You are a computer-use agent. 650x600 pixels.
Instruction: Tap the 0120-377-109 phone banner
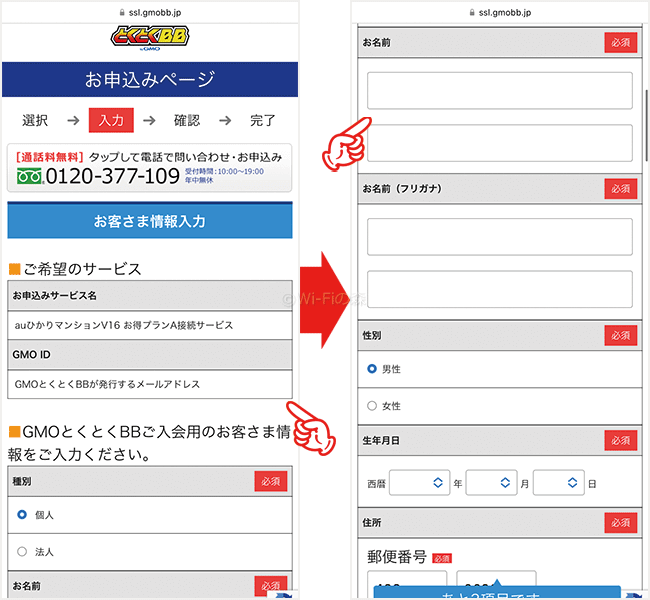150,168
